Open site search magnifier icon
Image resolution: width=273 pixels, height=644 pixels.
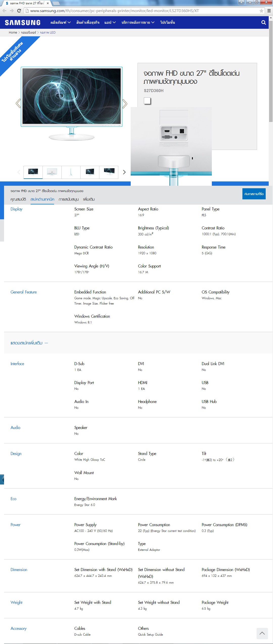tap(263, 22)
